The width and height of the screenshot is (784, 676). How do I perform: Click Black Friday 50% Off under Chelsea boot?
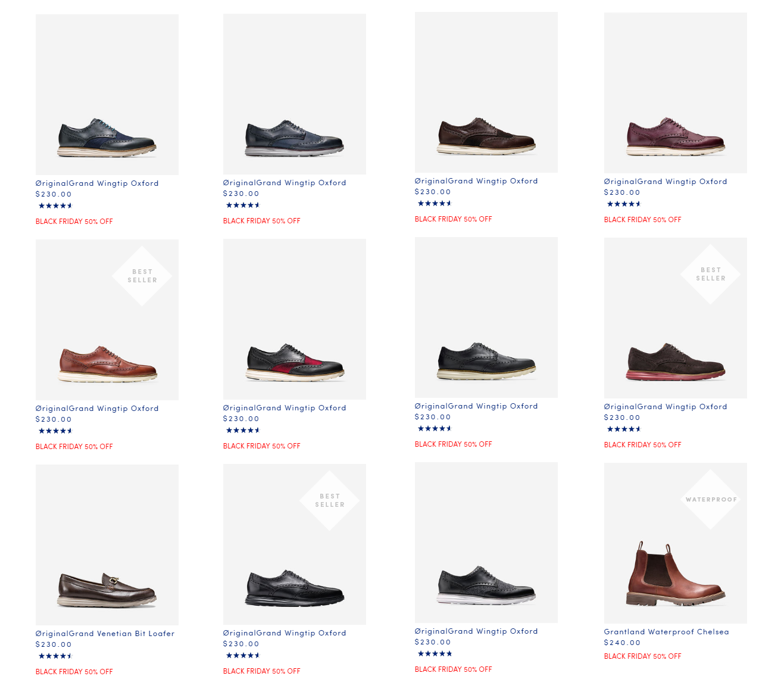pos(642,656)
